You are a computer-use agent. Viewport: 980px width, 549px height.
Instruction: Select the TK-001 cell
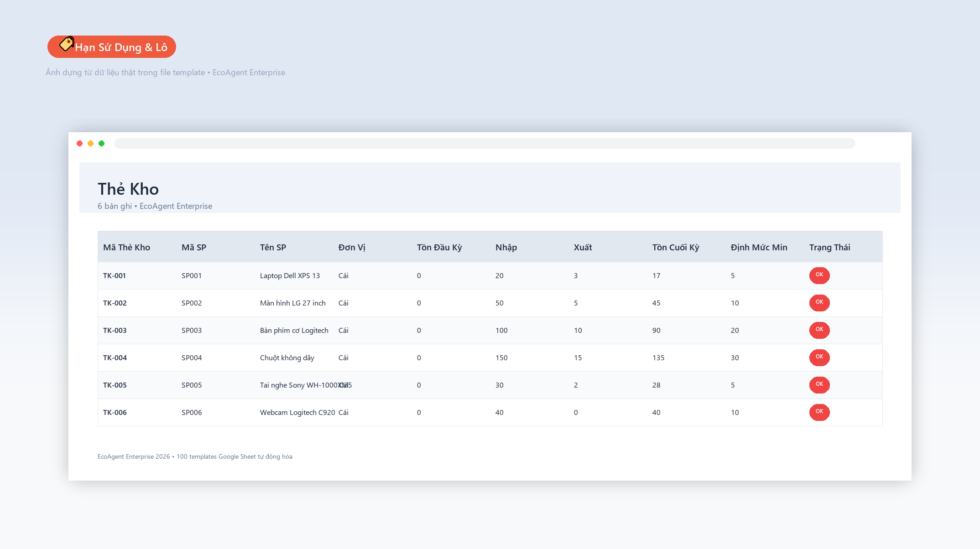[115, 275]
